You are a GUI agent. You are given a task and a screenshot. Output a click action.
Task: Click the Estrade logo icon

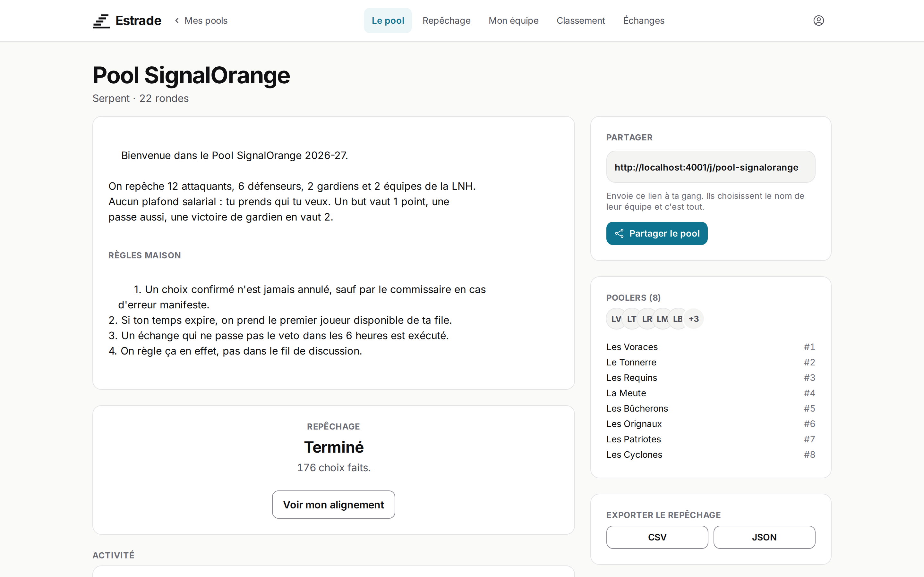101,21
